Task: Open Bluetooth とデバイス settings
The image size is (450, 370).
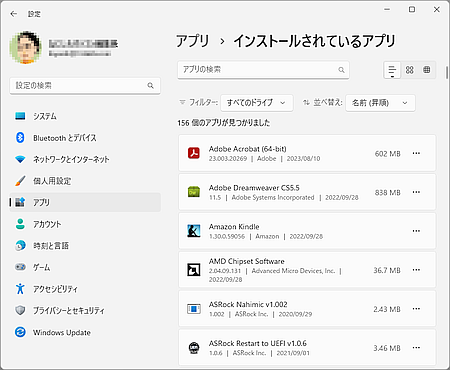Action: click(85, 138)
